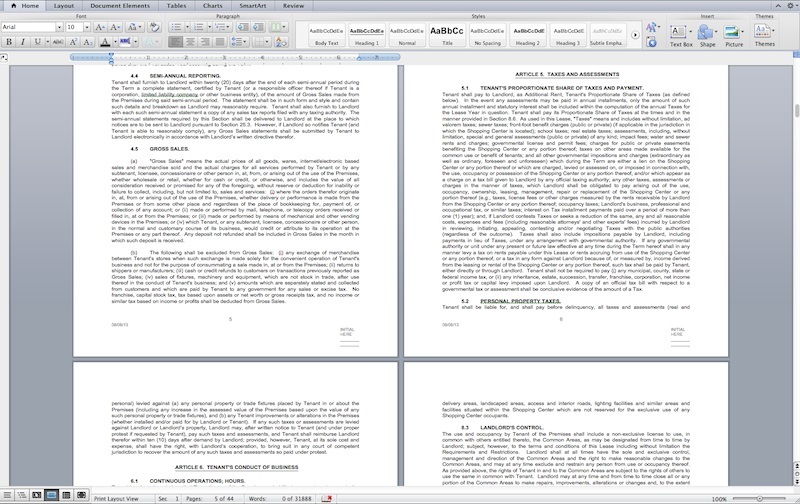Viewport: 800px width, 504px height.
Task: Click the sort A-Z button
Action: [281, 42]
